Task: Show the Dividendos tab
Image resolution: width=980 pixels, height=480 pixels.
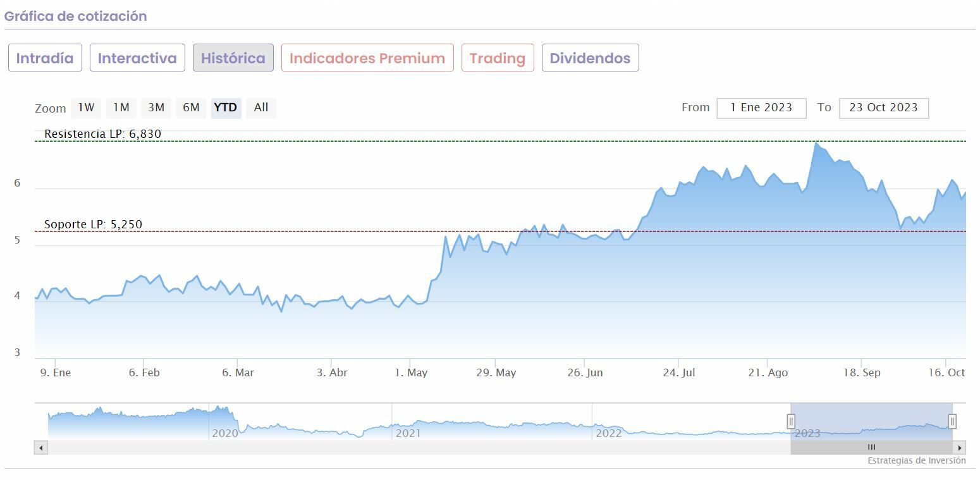Action: [590, 58]
